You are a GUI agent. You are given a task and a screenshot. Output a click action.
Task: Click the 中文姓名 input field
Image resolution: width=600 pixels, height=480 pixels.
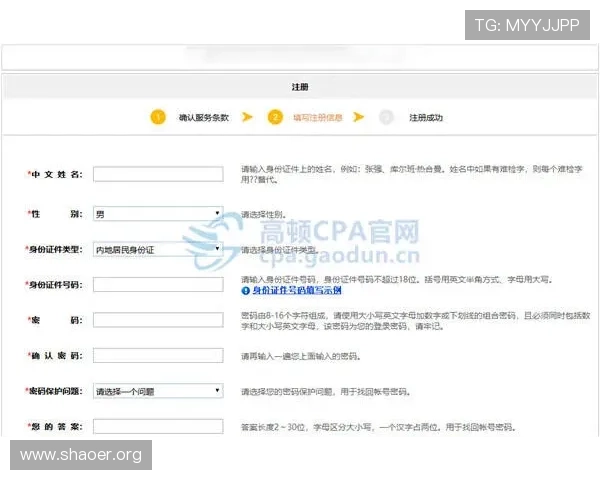point(158,174)
